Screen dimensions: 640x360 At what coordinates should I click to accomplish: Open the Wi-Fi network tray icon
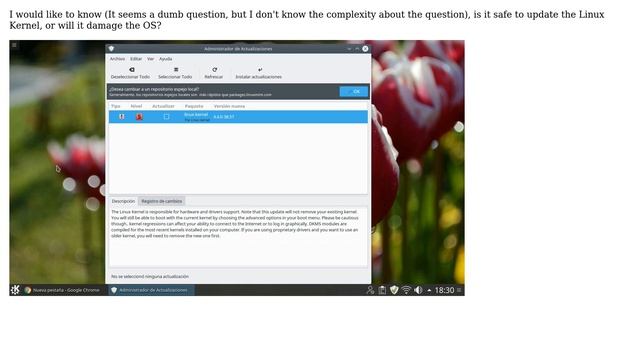[406, 290]
